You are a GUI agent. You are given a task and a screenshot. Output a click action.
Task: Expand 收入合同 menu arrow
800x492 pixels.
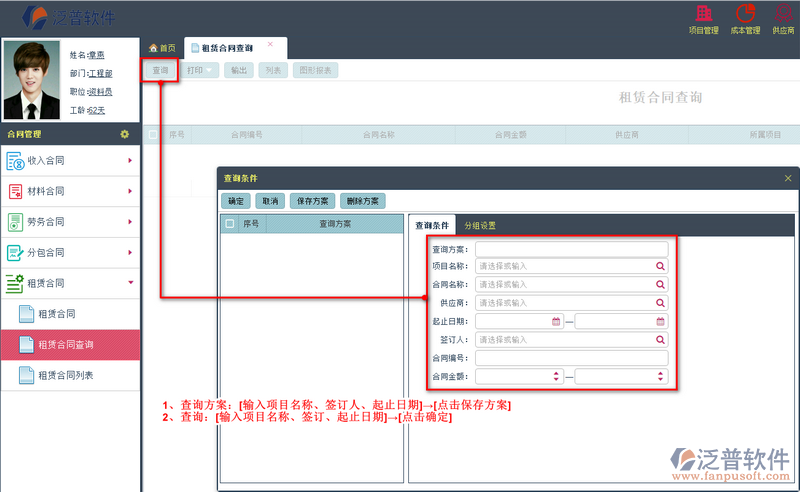click(130, 161)
